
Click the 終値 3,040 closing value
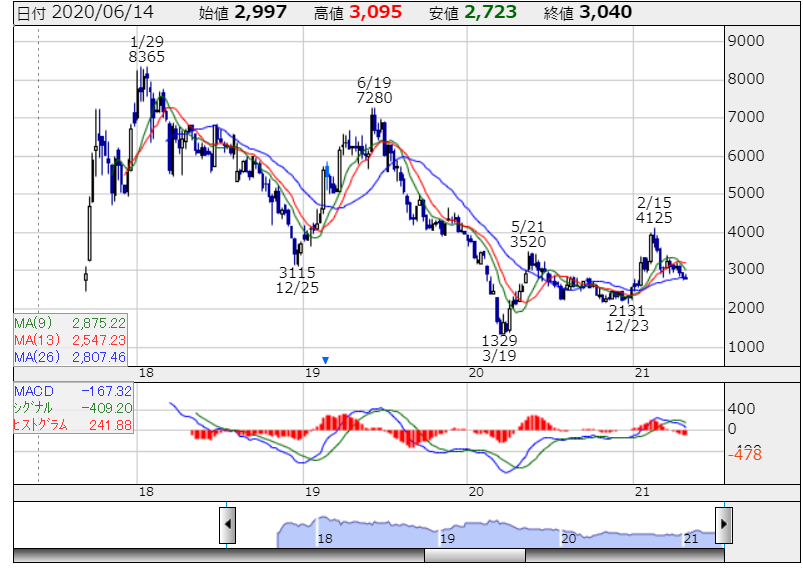pos(588,12)
